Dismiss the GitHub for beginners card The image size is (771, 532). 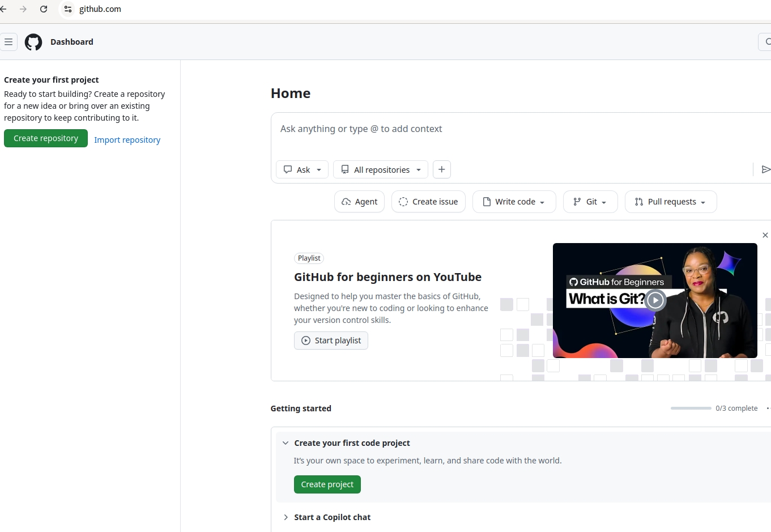coord(765,235)
